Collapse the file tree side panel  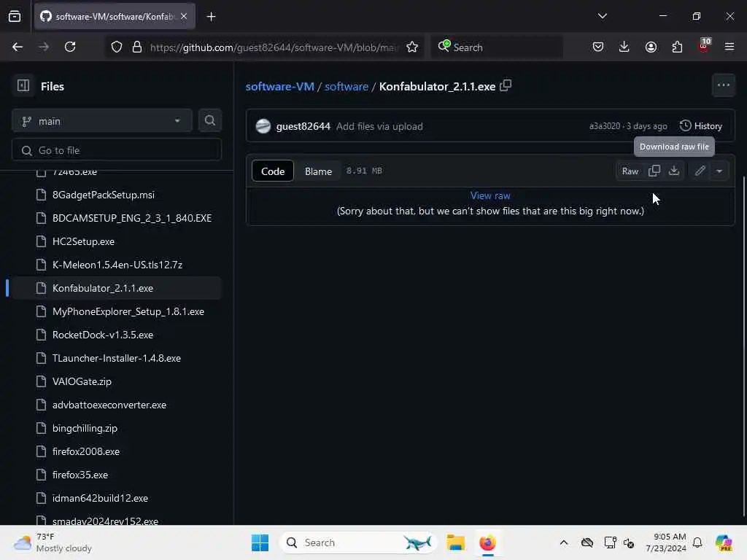[23, 86]
